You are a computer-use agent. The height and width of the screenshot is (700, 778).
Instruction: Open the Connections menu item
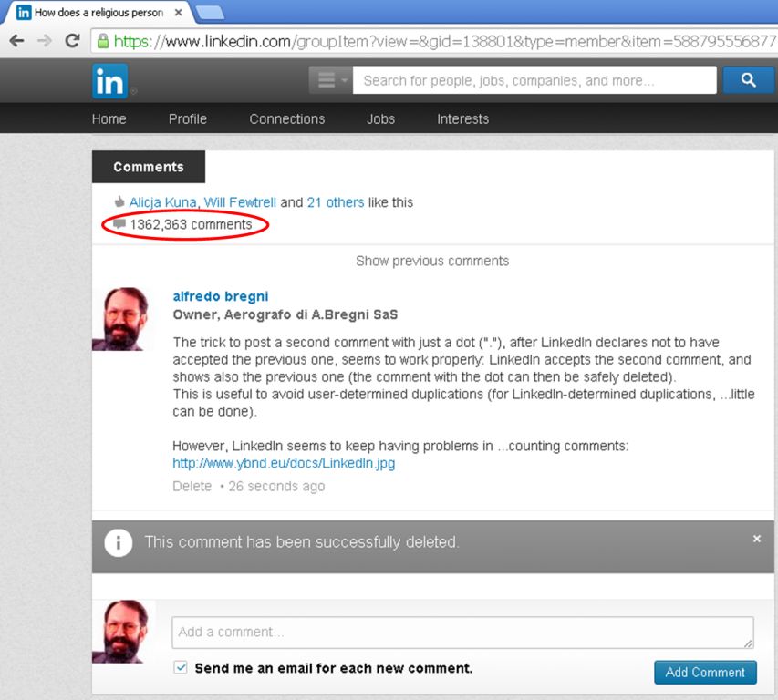point(287,119)
